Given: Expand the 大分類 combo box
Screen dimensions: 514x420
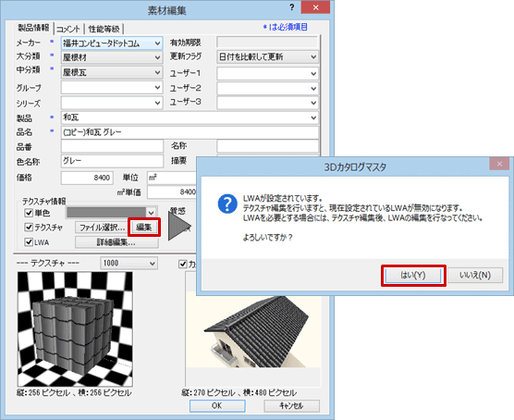Looking at the screenshot, I should coord(112,57).
